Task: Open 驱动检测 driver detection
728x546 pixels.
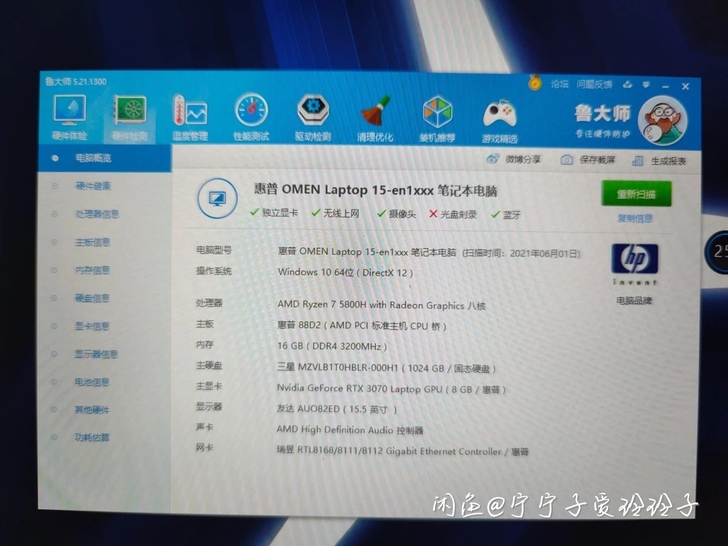Action: pos(313,118)
